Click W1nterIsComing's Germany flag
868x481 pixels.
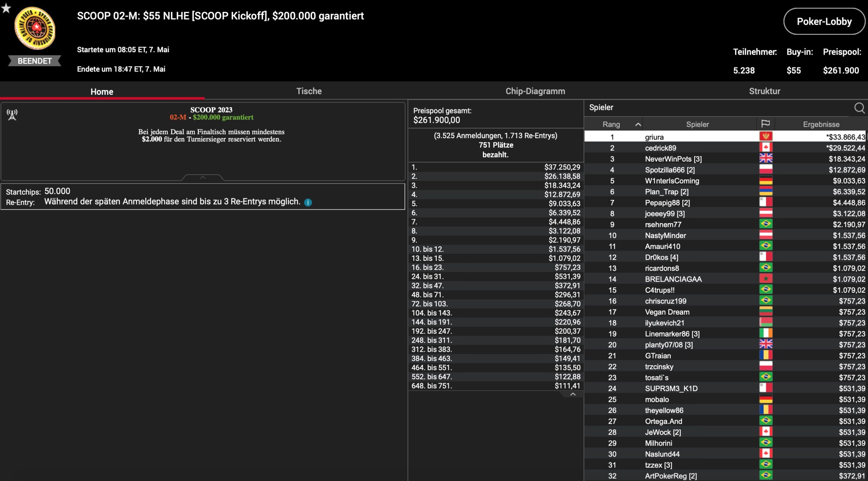(x=766, y=180)
